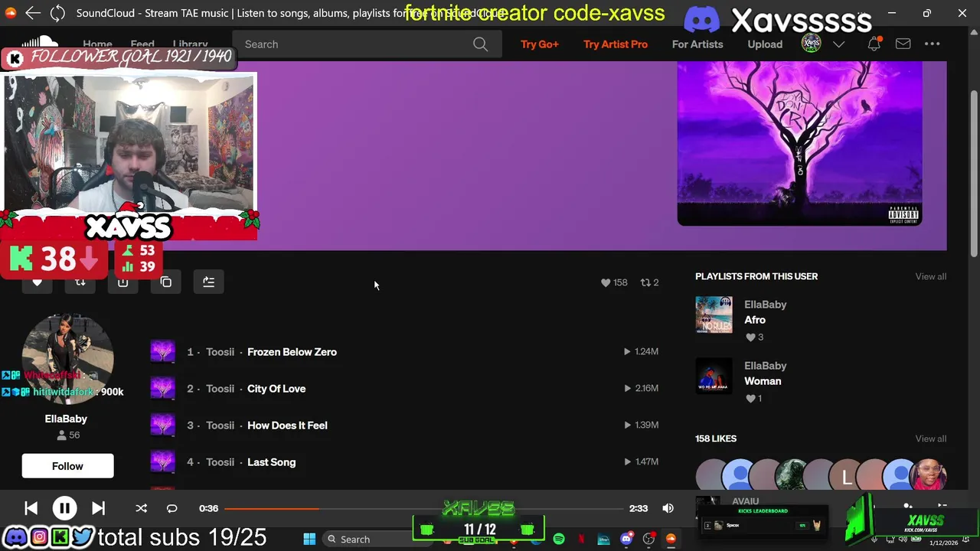Viewport: 980px width, 551px height.
Task: Click the page vertical scrollbar
Action: [974, 173]
